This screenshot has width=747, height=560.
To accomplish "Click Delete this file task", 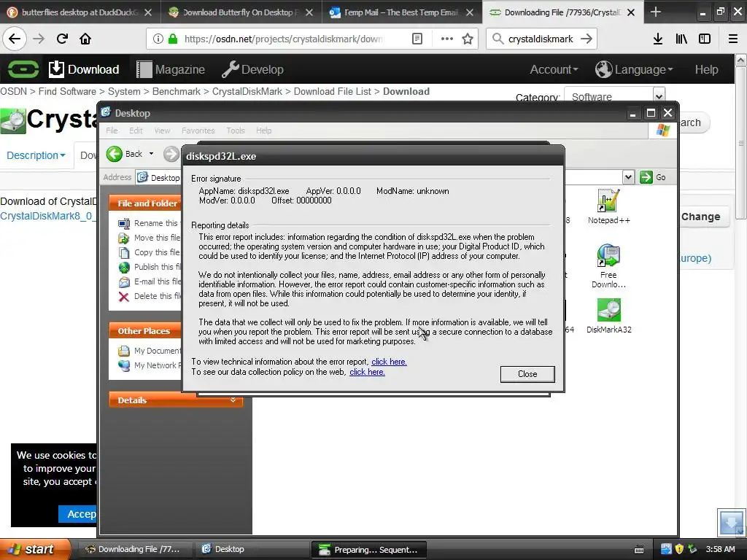I will [x=150, y=296].
